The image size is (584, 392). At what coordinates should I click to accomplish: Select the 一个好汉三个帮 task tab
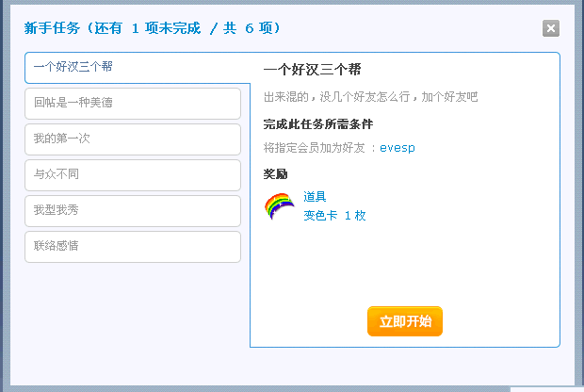[138, 68]
